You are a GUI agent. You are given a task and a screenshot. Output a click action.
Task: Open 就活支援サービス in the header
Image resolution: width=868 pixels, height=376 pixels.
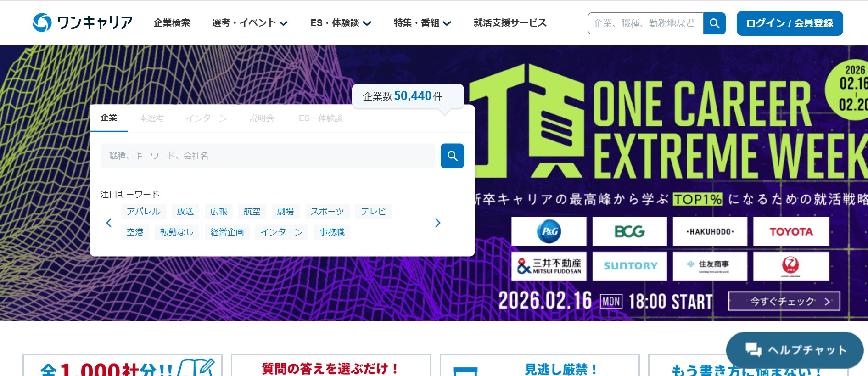[x=510, y=23]
